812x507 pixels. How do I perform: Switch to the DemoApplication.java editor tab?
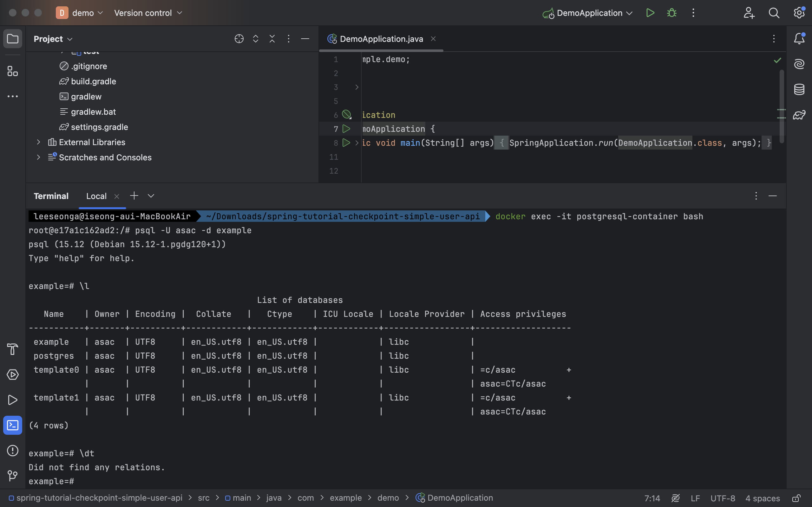tap(381, 39)
